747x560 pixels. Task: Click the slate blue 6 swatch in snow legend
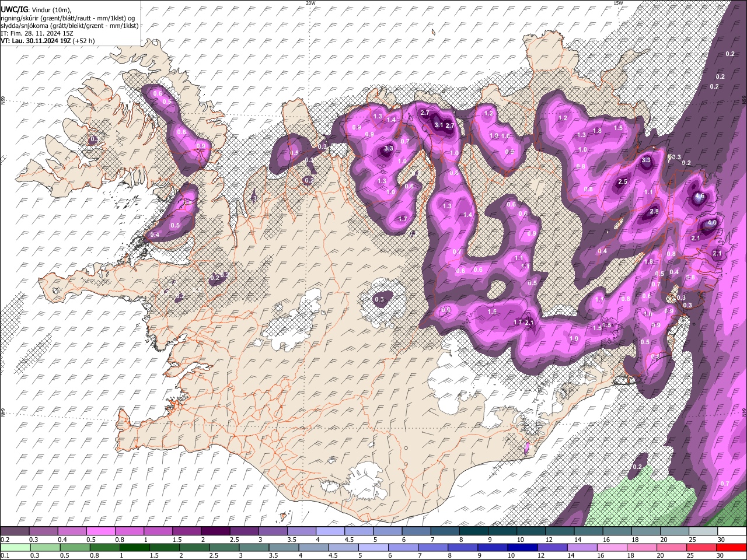(416, 531)
